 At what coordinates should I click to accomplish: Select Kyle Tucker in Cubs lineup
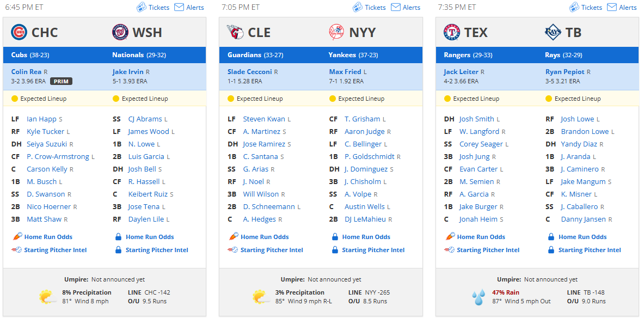46,131
